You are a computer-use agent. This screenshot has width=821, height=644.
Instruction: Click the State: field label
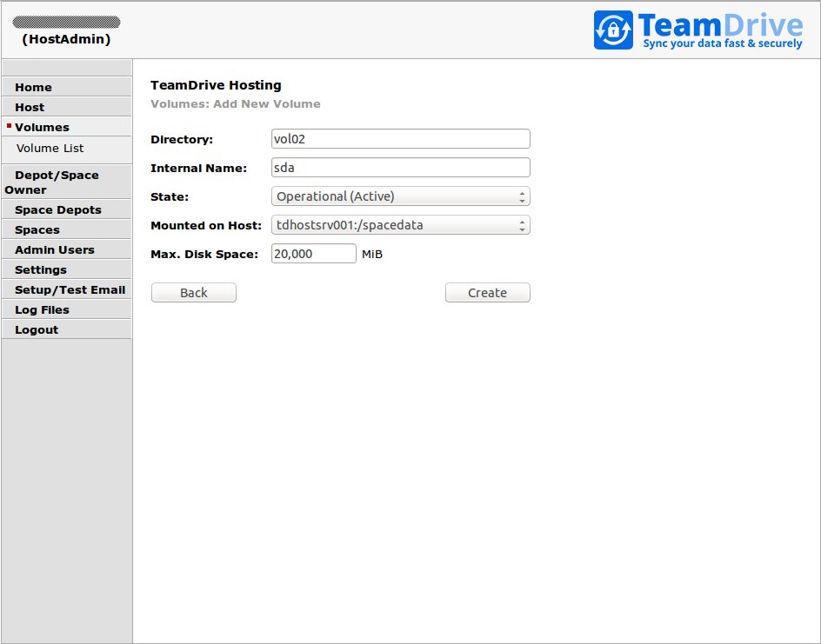(170, 197)
